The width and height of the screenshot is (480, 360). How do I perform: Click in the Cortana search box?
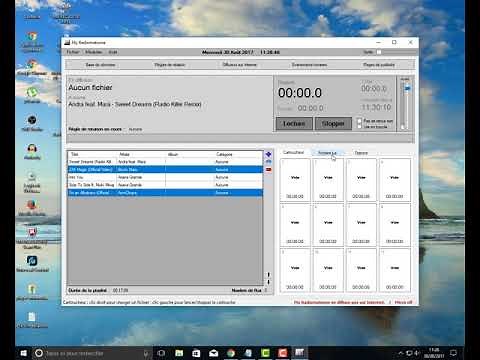[92, 353]
